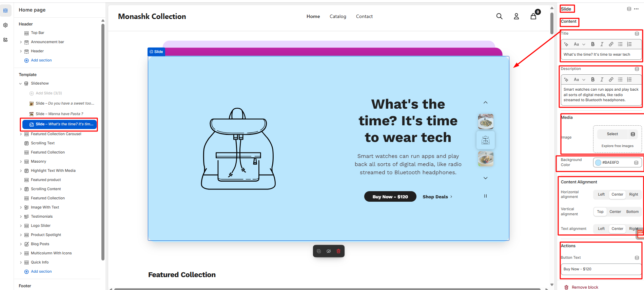644x290 pixels.
Task: Set vertical alignment to Bottom
Action: click(632, 212)
